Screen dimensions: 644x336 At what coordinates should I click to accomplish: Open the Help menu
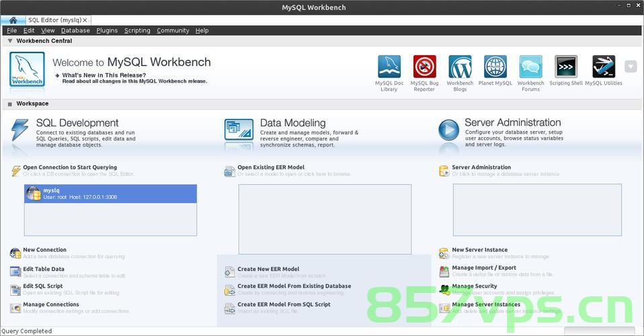coord(202,30)
